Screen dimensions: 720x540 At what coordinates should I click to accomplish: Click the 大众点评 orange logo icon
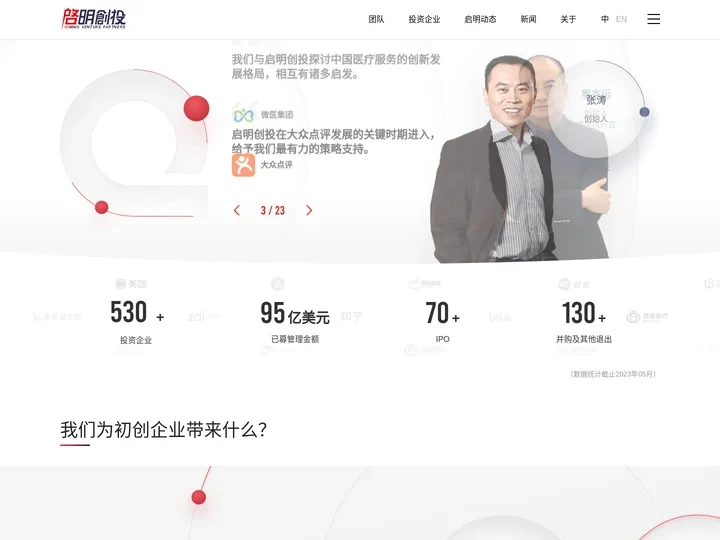pos(243,165)
